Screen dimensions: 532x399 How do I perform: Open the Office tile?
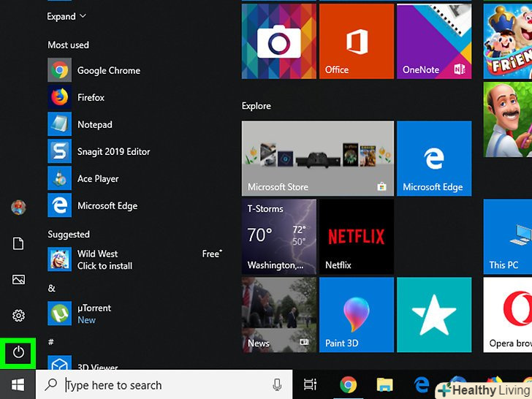pos(356,41)
